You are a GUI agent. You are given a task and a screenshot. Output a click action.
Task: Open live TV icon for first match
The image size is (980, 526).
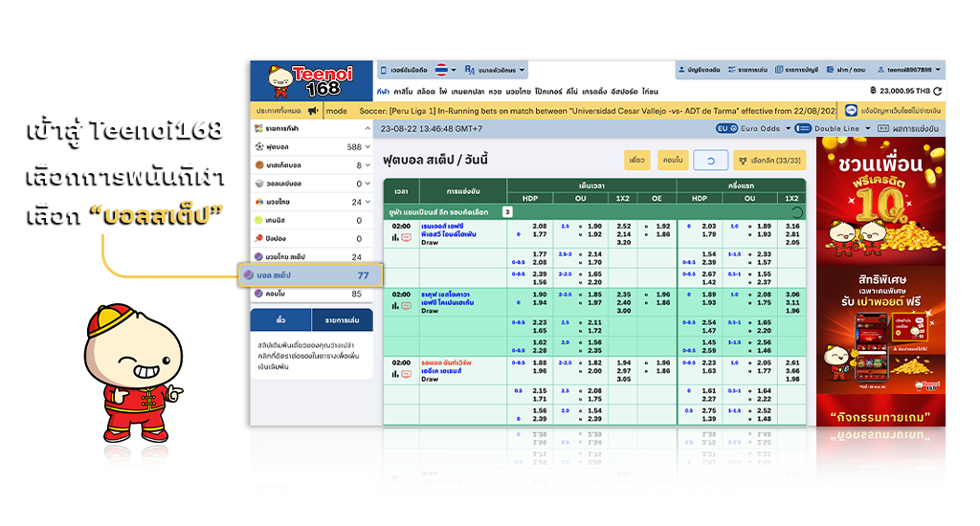(x=406, y=237)
